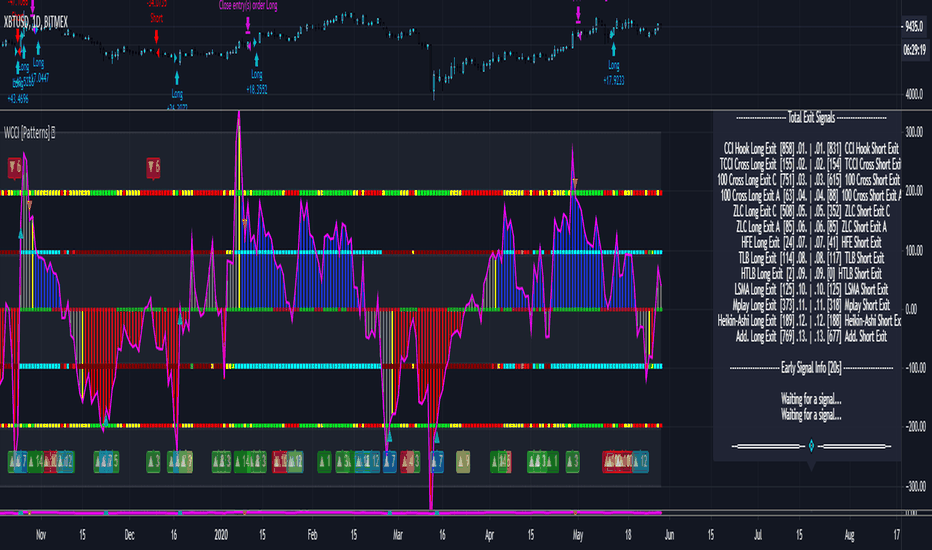Screen dimensions: 932x550
Task: Click the red 6 badge in mid-December
Action: click(153, 168)
